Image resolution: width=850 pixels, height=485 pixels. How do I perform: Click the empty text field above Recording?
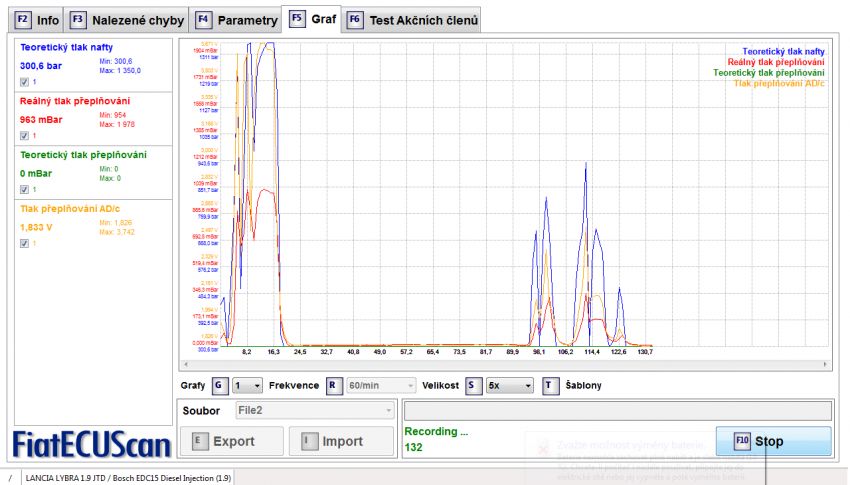[x=617, y=410]
